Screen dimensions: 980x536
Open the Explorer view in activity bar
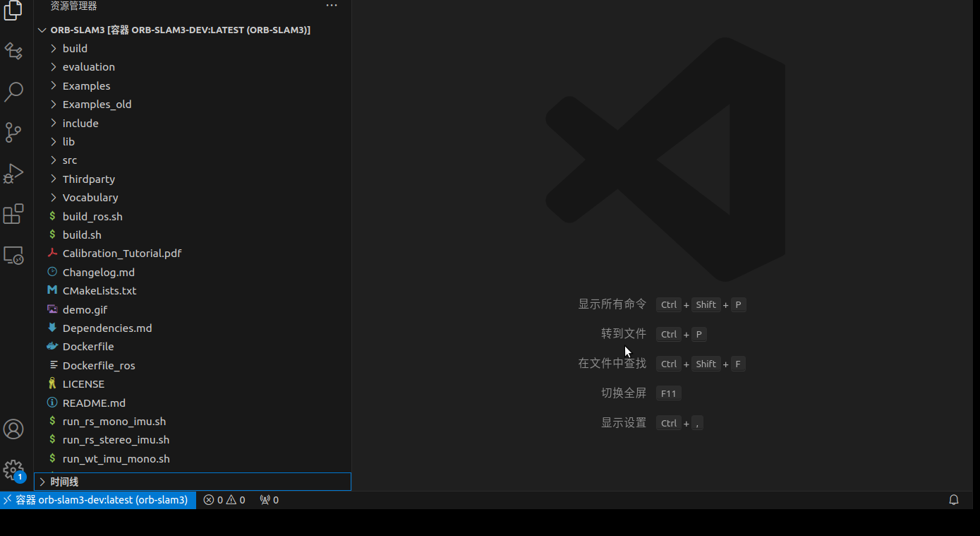[13, 11]
